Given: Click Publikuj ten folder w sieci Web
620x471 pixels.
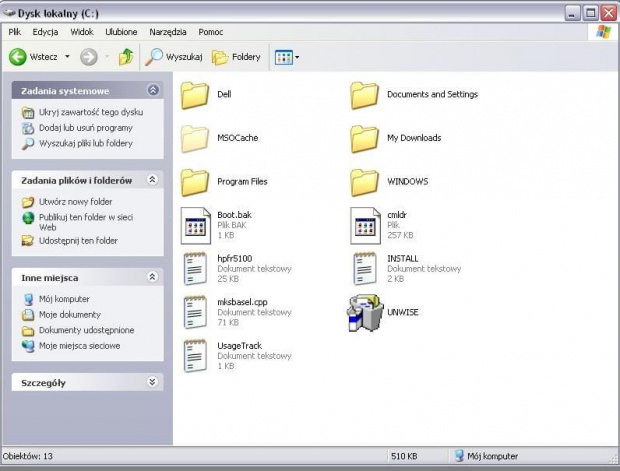Looking at the screenshot, I should (x=86, y=222).
